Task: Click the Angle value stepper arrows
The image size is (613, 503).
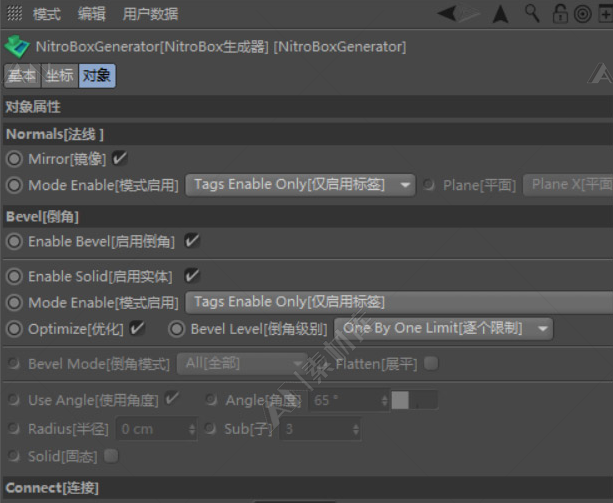Action: 385,400
